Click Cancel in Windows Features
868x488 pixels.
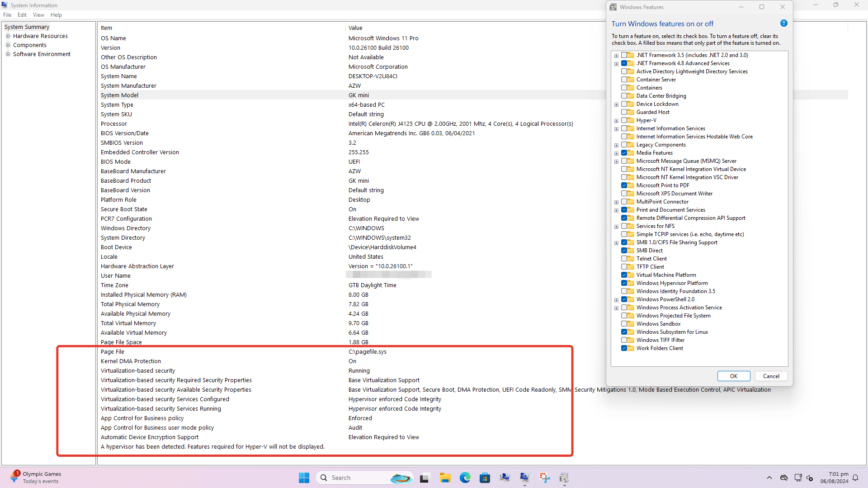coord(771,376)
